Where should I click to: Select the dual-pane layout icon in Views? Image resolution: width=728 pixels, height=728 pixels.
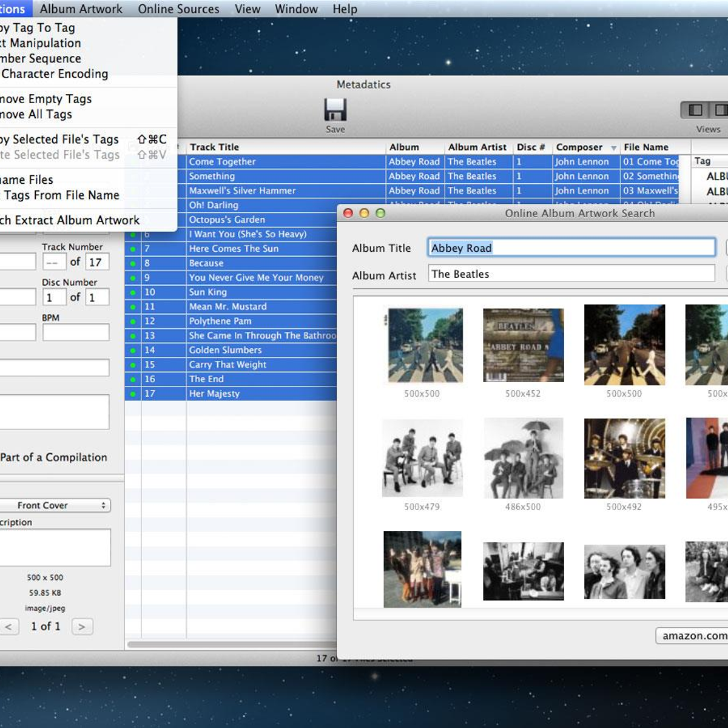(x=721, y=110)
